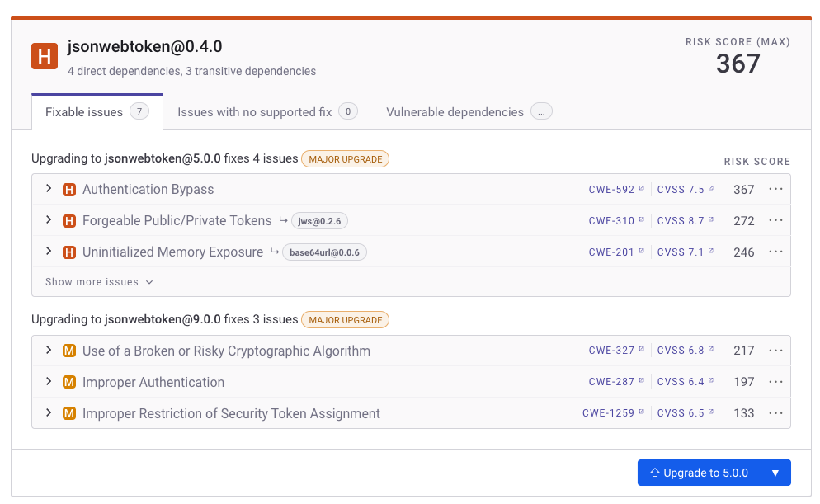Click the high severity icon next to jsonwebtoken@0.4.0
The image size is (820, 504).
click(45, 56)
